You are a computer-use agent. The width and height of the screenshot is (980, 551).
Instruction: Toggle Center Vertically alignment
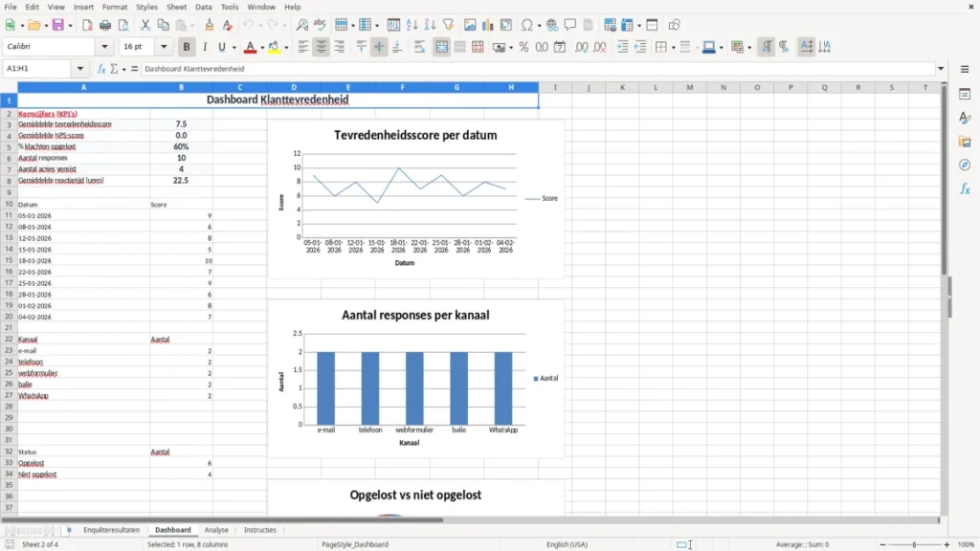click(x=379, y=47)
